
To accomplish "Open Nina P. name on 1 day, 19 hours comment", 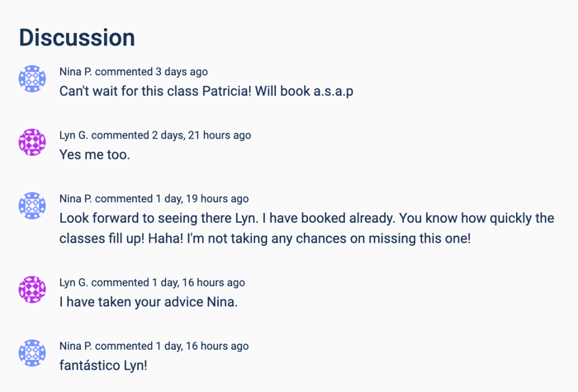I will click(76, 199).
